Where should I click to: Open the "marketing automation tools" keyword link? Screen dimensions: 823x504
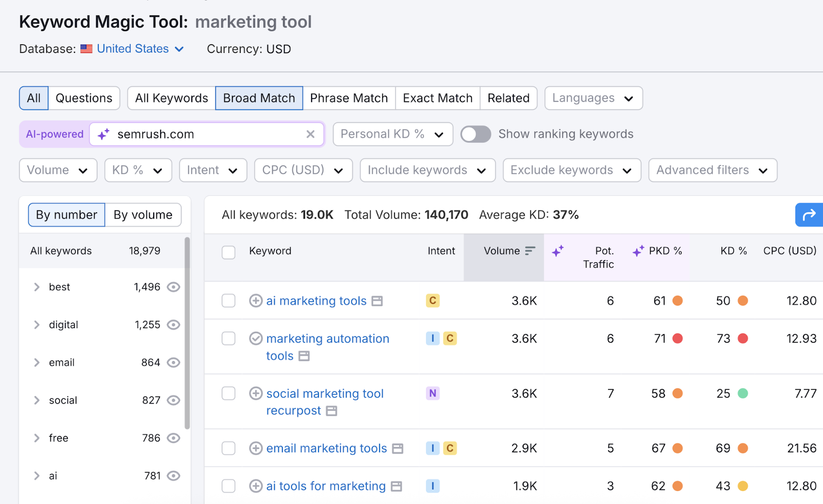pos(327,338)
